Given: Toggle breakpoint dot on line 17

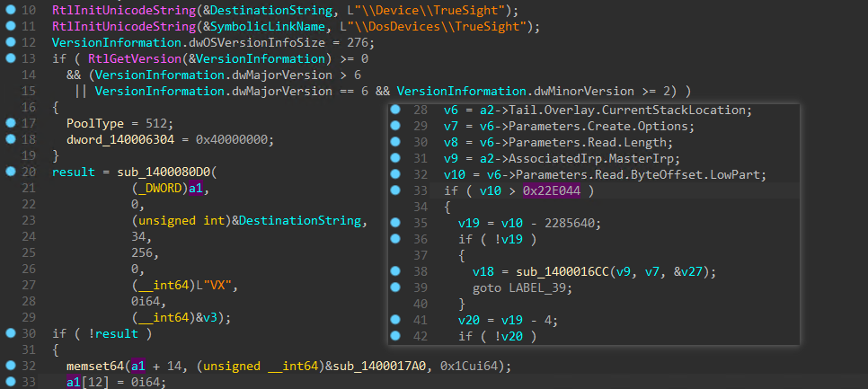Looking at the screenshot, I should coord(9,123).
